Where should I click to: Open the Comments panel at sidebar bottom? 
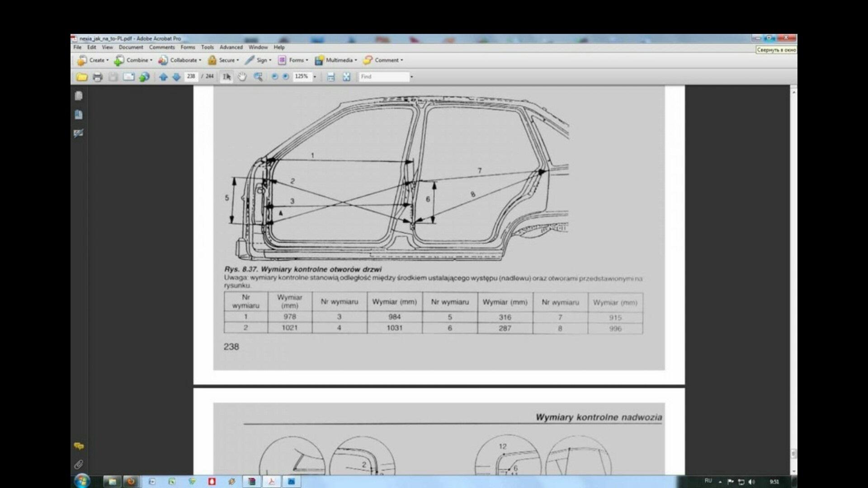[79, 446]
